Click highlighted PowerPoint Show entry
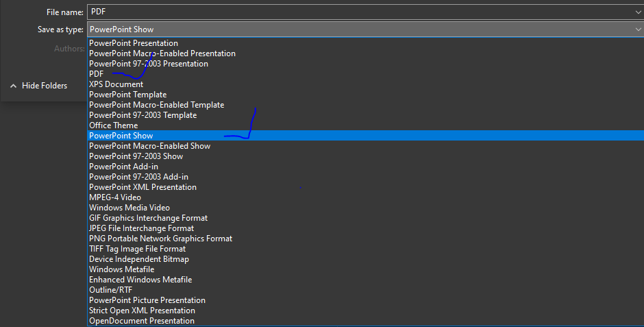Screen dimensions: 644x327 point(366,136)
